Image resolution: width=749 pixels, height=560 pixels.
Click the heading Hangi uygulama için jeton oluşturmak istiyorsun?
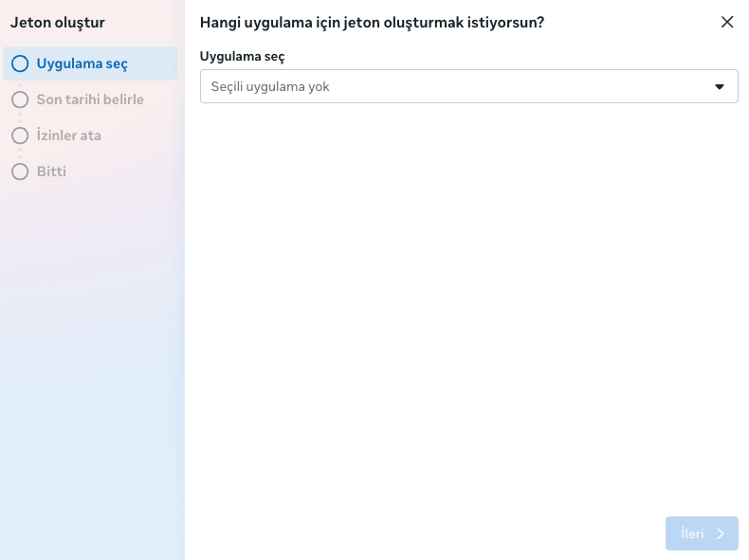click(x=372, y=23)
